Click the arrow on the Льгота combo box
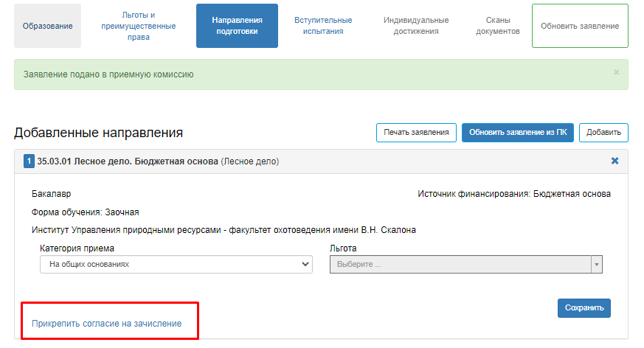The width and height of the screenshot is (644, 348). (x=597, y=264)
